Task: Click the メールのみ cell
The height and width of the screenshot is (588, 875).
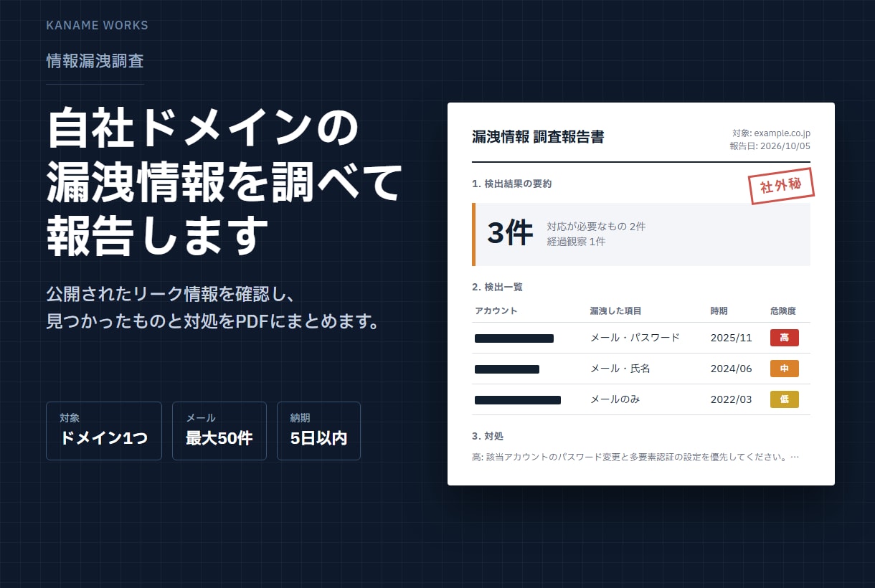Action: (x=615, y=399)
